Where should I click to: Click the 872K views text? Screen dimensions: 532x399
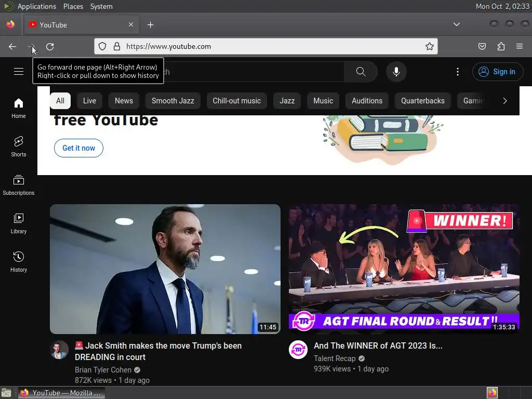pos(93,380)
